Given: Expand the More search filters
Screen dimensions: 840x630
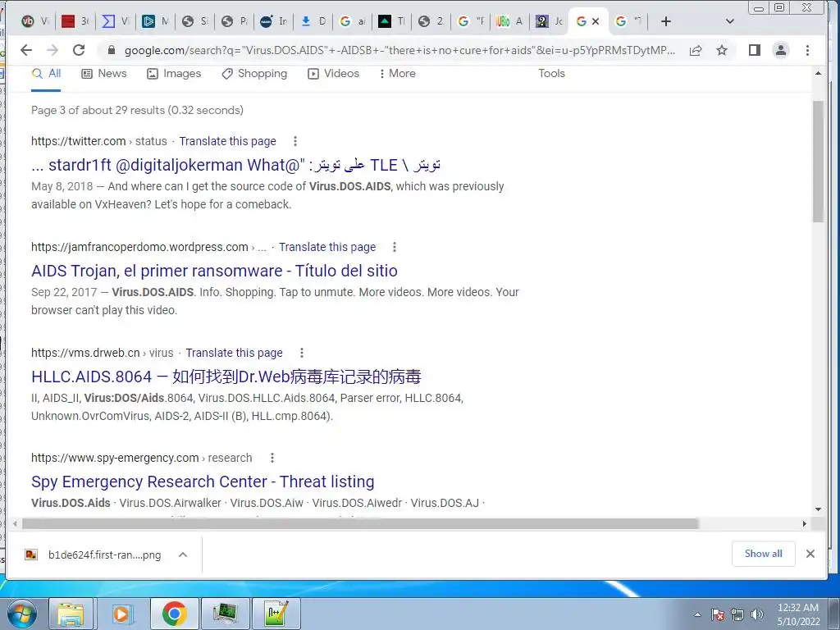Looking at the screenshot, I should pos(398,73).
